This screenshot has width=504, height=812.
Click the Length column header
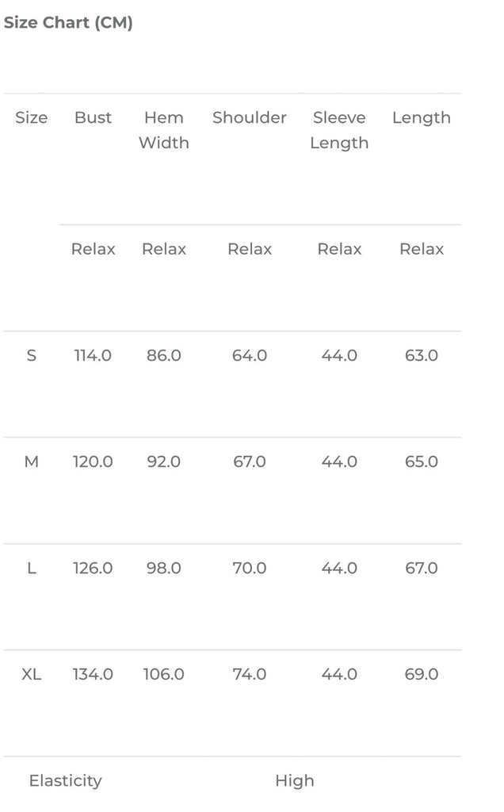(x=422, y=117)
